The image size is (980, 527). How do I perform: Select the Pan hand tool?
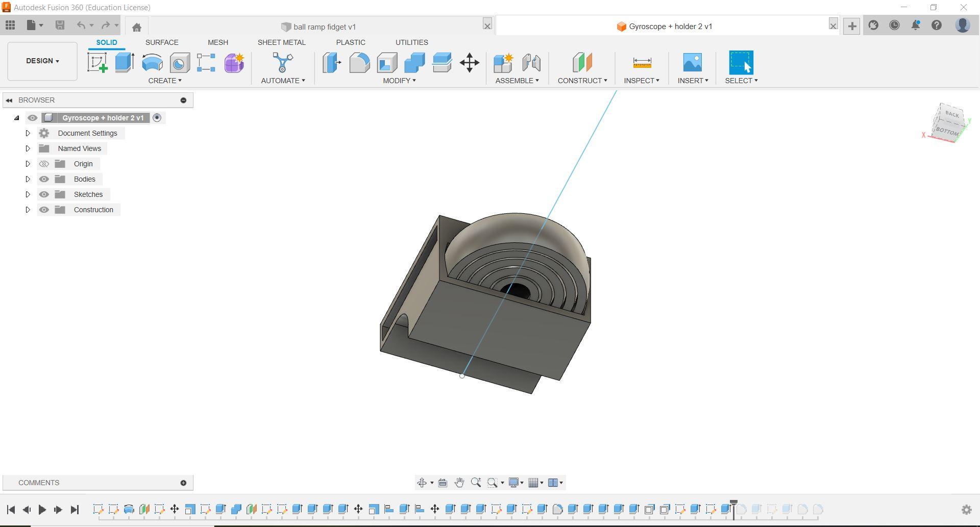(x=459, y=483)
